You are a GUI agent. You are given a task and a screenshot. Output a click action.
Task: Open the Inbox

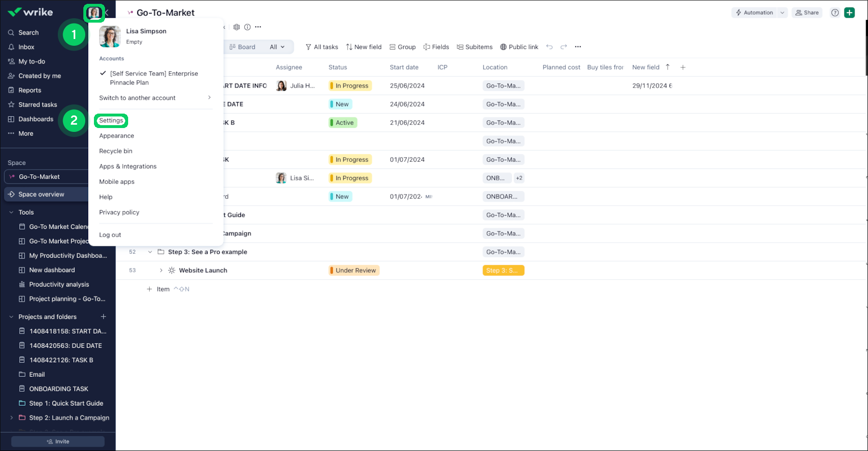tap(26, 47)
